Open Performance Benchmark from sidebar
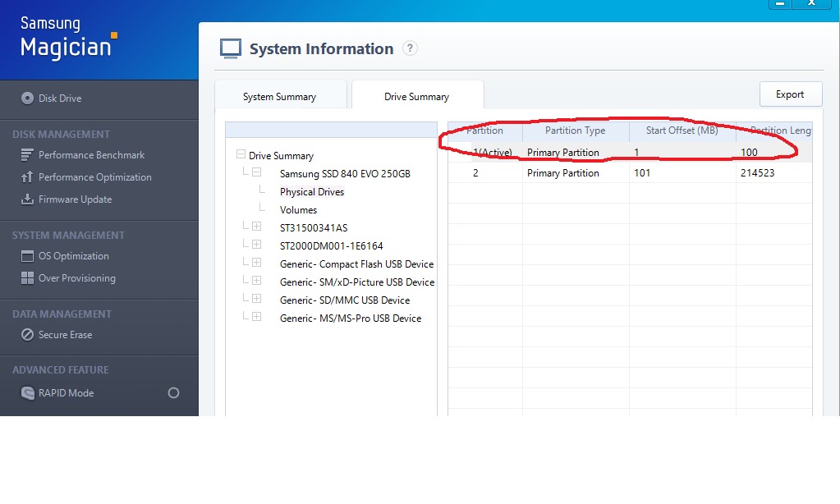The width and height of the screenshot is (840, 504). click(x=92, y=155)
